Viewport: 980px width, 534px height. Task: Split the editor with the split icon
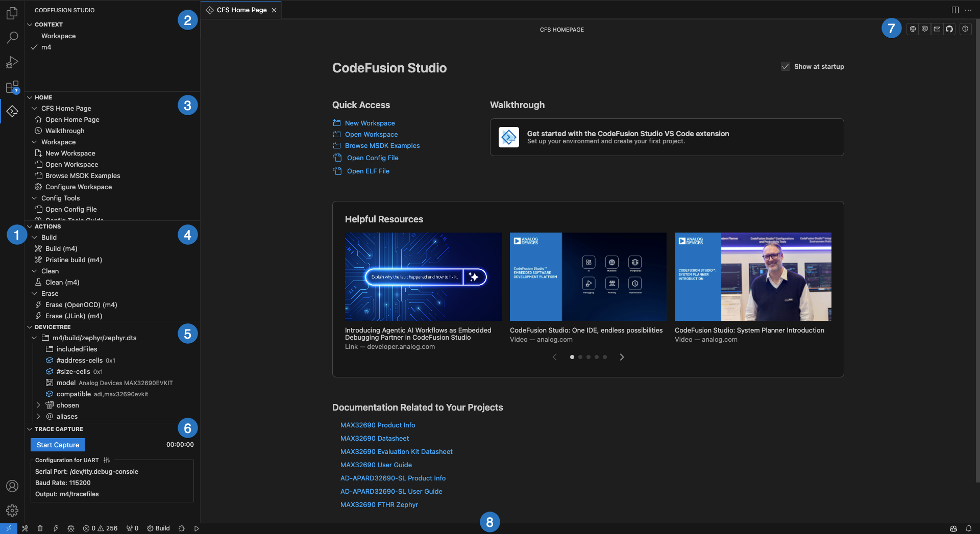tap(955, 10)
